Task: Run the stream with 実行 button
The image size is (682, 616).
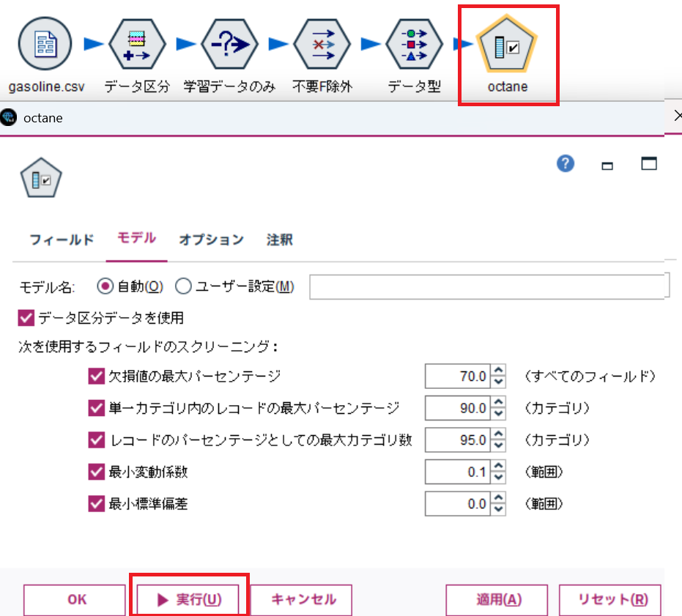Action: tap(188, 599)
